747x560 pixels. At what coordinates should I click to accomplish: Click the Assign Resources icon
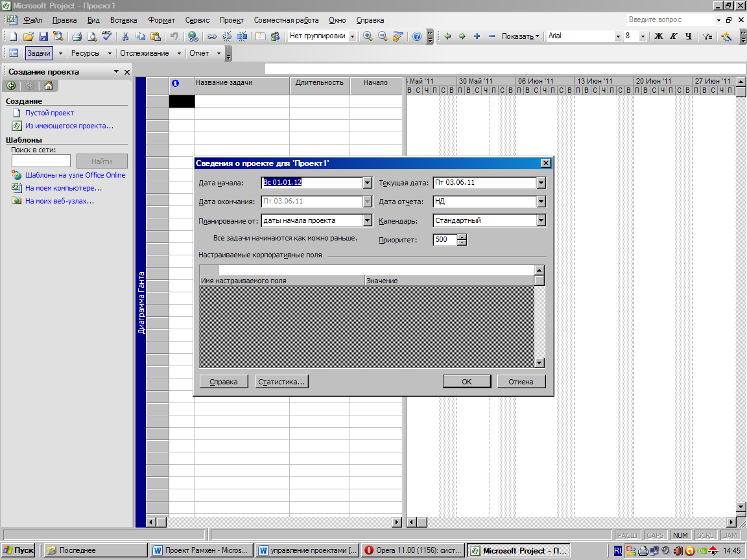(276, 36)
